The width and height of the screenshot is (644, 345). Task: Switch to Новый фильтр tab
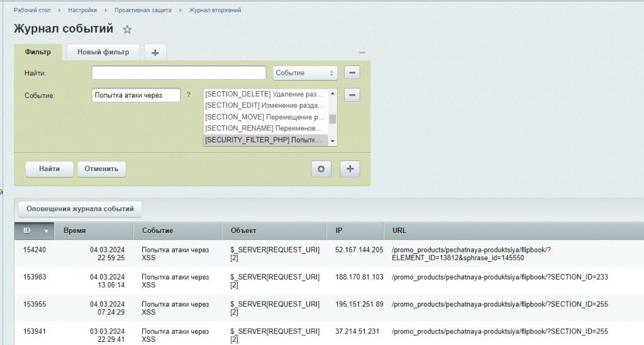pyautogui.click(x=103, y=52)
